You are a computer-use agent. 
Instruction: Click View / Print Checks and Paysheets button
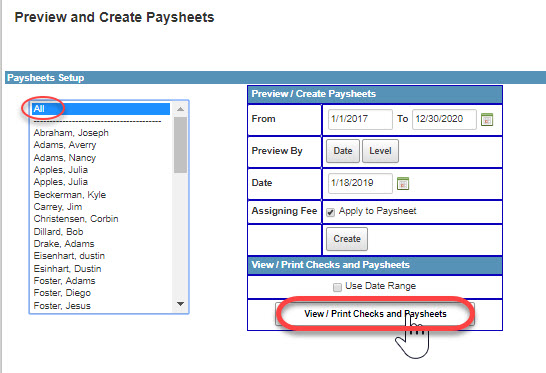point(375,314)
